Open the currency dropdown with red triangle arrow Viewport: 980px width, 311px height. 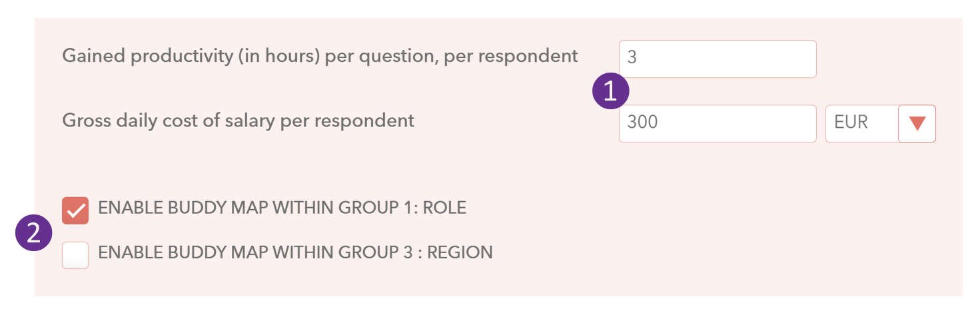pos(917,124)
